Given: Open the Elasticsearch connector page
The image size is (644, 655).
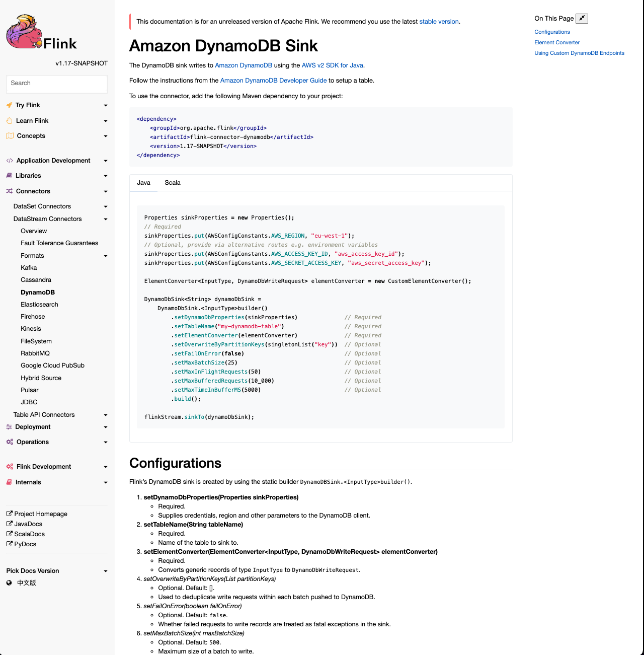Looking at the screenshot, I should point(39,305).
